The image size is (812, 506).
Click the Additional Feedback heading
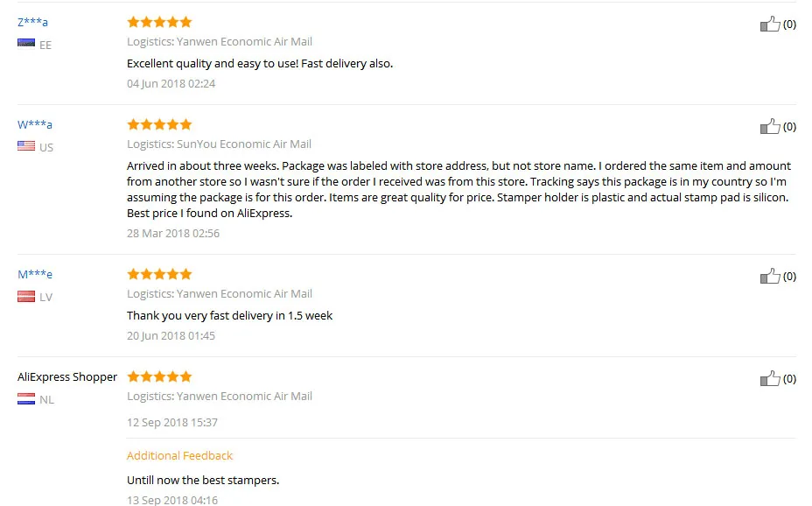click(179, 455)
